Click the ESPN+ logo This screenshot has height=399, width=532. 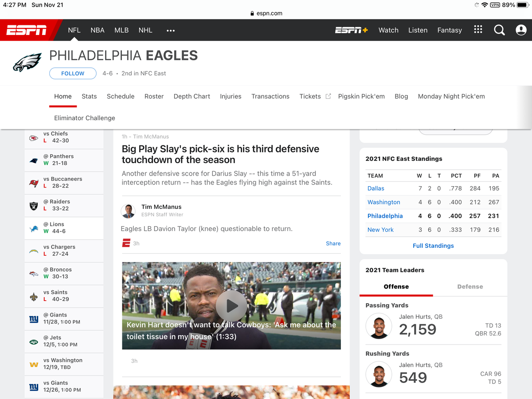tap(351, 30)
